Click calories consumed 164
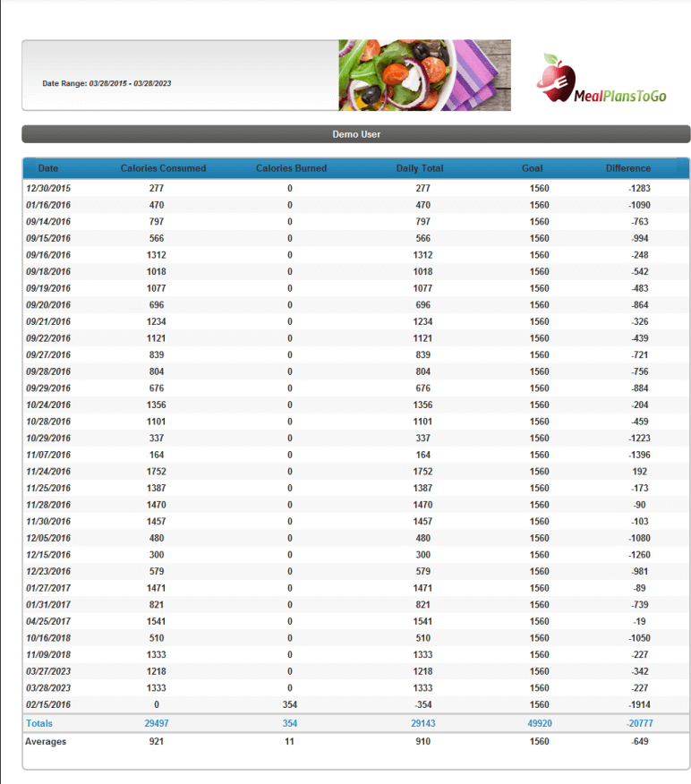Image resolution: width=691 pixels, height=784 pixels. point(157,455)
